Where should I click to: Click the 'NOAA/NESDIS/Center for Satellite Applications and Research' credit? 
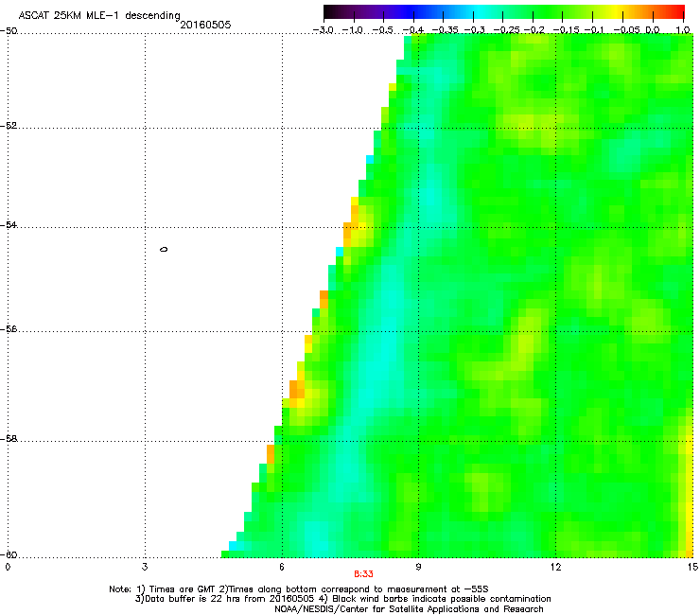point(409,608)
